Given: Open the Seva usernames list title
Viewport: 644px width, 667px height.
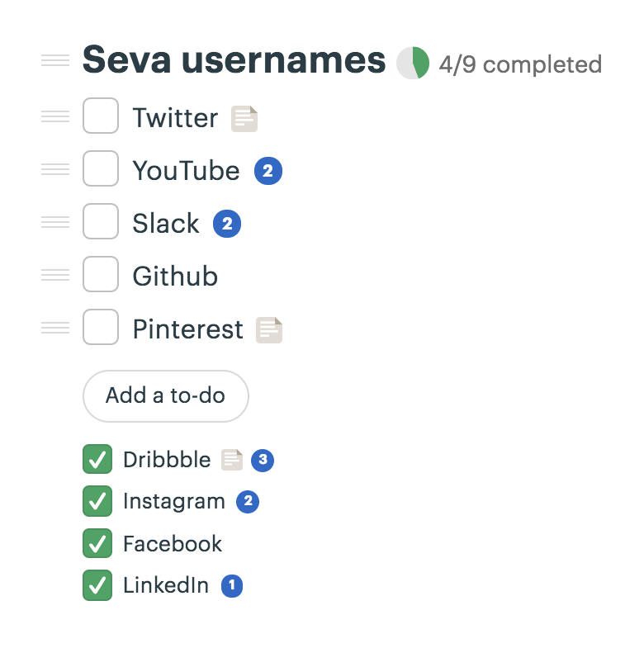Looking at the screenshot, I should click(x=234, y=60).
